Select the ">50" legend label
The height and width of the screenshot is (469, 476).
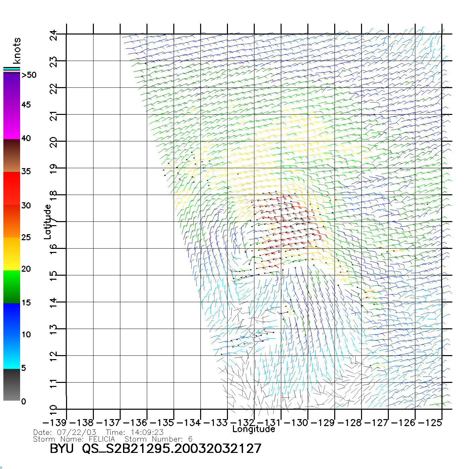click(x=29, y=75)
